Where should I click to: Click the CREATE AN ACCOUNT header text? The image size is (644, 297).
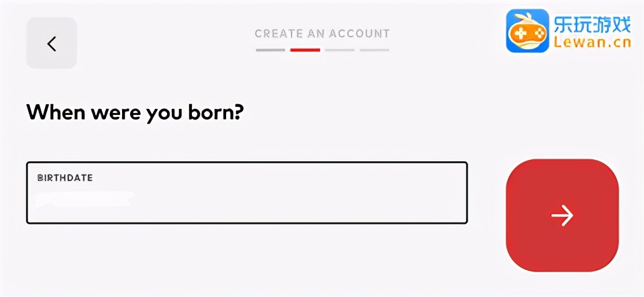coord(322,34)
